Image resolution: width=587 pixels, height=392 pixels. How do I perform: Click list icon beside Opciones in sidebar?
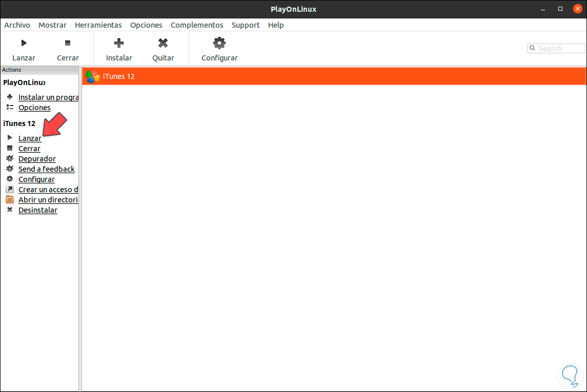pos(10,107)
